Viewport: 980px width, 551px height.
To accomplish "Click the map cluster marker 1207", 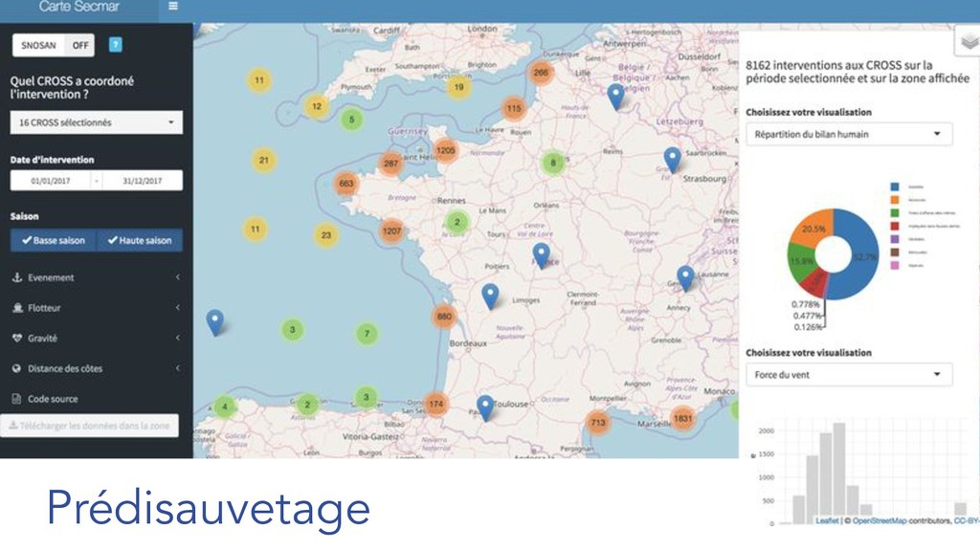I will tap(391, 231).
